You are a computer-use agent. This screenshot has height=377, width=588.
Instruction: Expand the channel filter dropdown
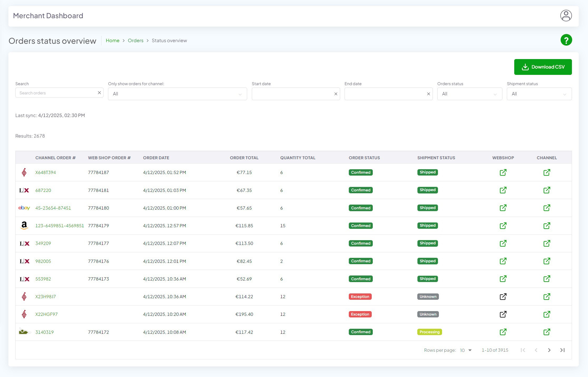coord(177,94)
